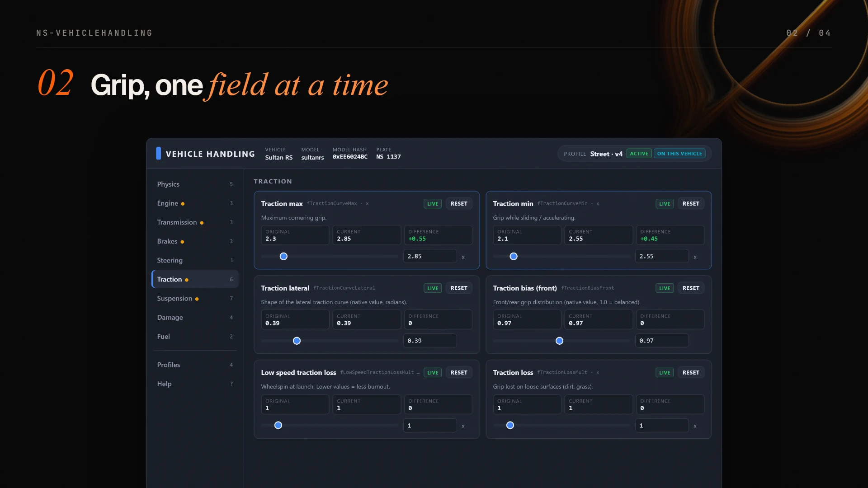Click the model hash 0xEE6024BC
Image resolution: width=868 pixels, height=488 pixels.
click(350, 157)
